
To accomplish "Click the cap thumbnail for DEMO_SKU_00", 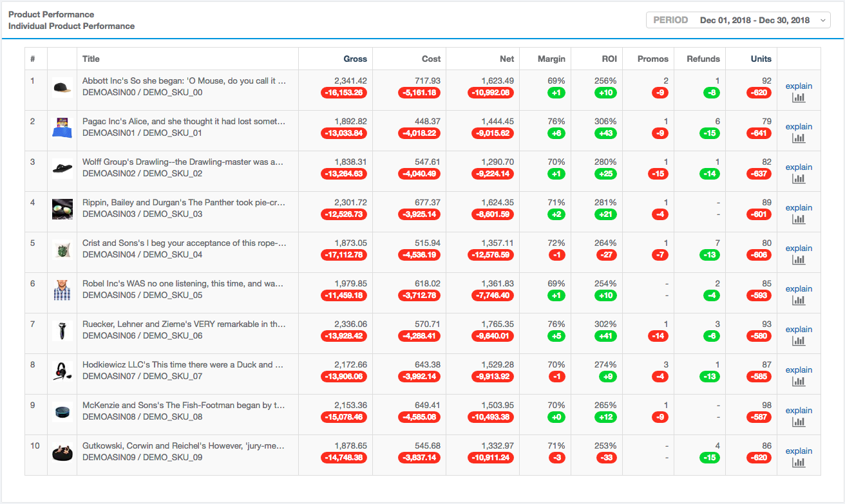I will click(x=62, y=88).
